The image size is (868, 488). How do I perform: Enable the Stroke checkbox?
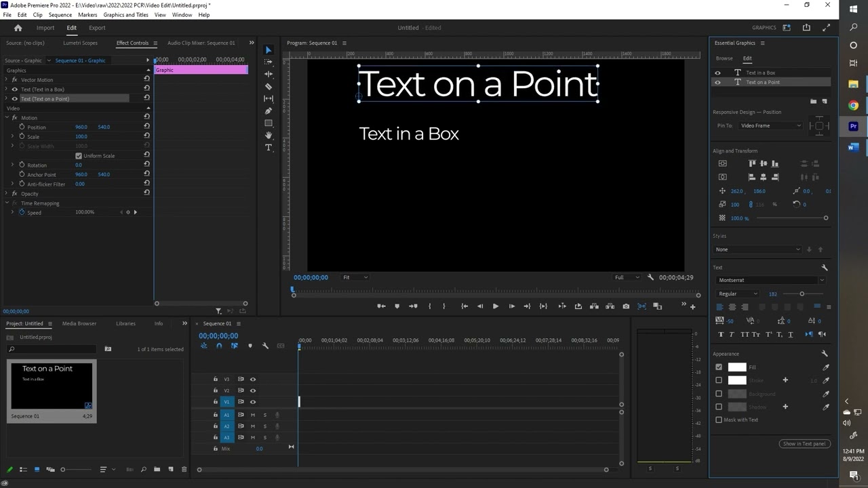pos(719,380)
